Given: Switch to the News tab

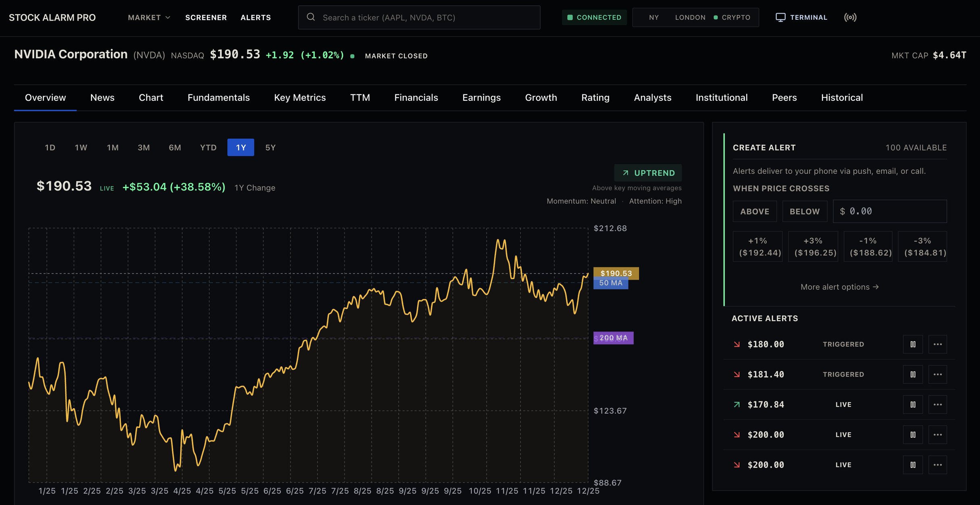Looking at the screenshot, I should (102, 98).
